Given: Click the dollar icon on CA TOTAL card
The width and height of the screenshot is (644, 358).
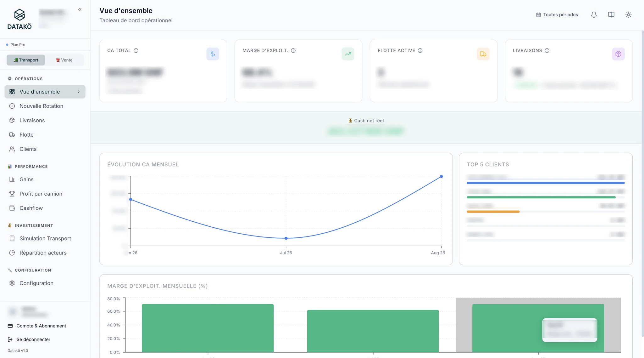Looking at the screenshot, I should click(x=213, y=54).
